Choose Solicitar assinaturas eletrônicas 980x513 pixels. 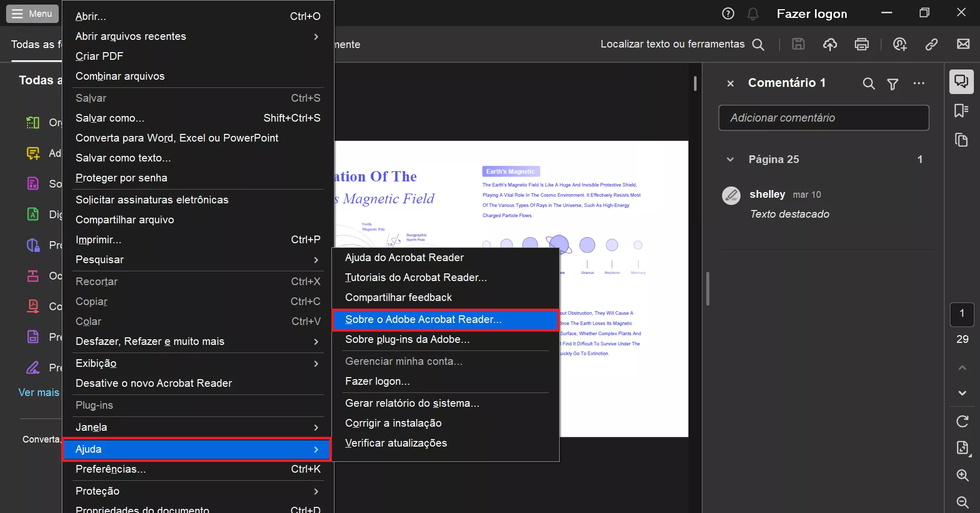[x=197, y=200]
